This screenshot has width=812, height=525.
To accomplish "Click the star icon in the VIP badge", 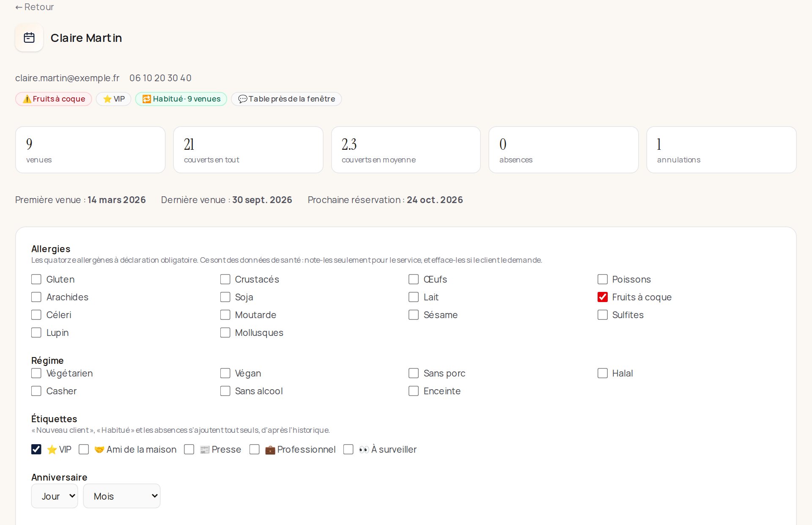I will click(x=107, y=99).
